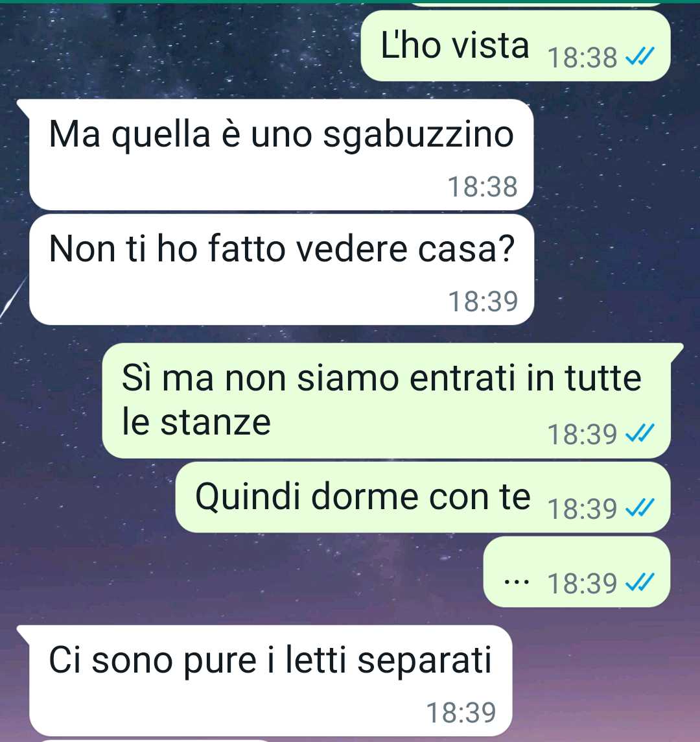The height and width of the screenshot is (742, 700).
Task: Click the read ticks on the "..." message
Action: click(640, 582)
